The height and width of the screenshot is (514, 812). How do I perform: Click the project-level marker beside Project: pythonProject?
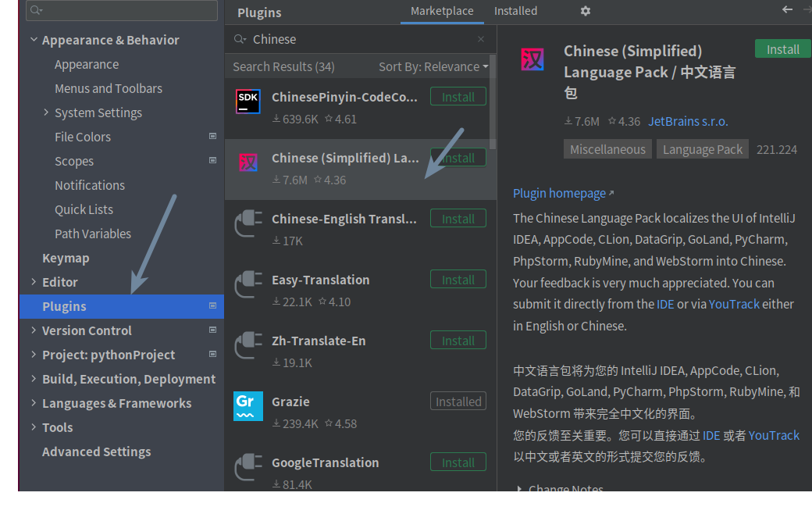[212, 354]
